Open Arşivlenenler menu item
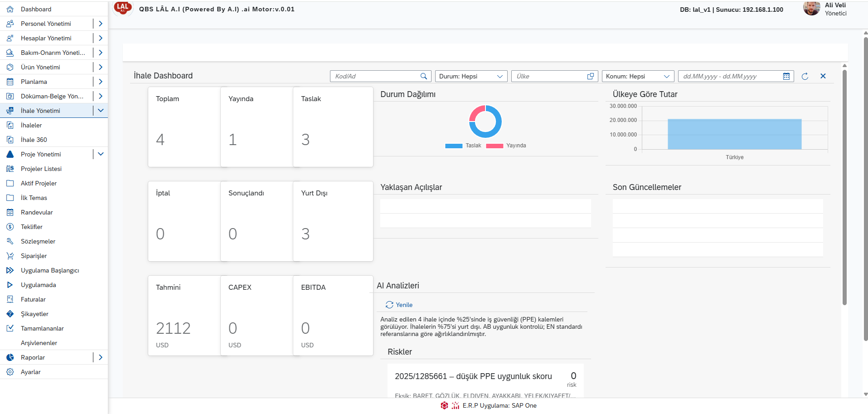868x414 pixels. point(54,343)
